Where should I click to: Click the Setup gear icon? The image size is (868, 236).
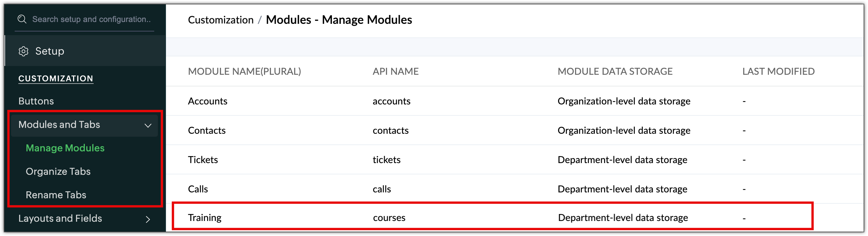[x=23, y=51]
